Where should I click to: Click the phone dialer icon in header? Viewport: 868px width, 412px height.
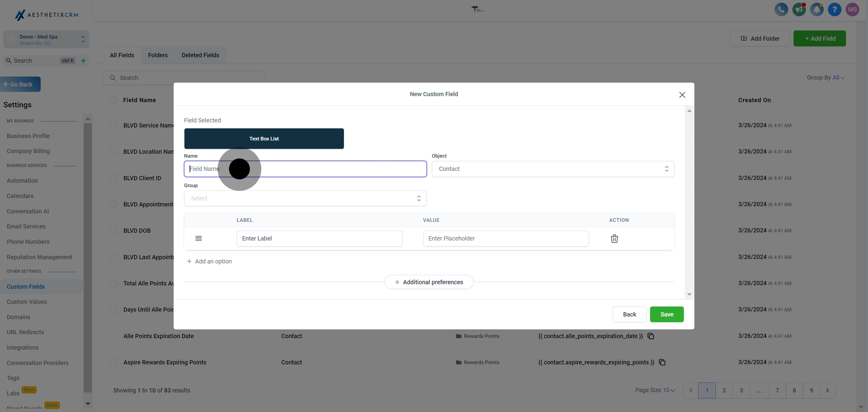click(781, 9)
